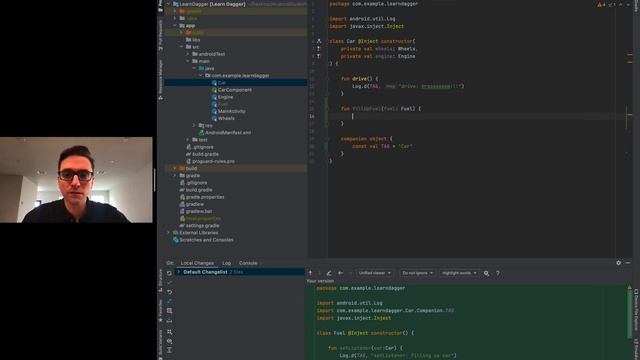Viewport: 640px width, 360px height.
Task: Open Highlight words dropdown
Action: coord(459,273)
